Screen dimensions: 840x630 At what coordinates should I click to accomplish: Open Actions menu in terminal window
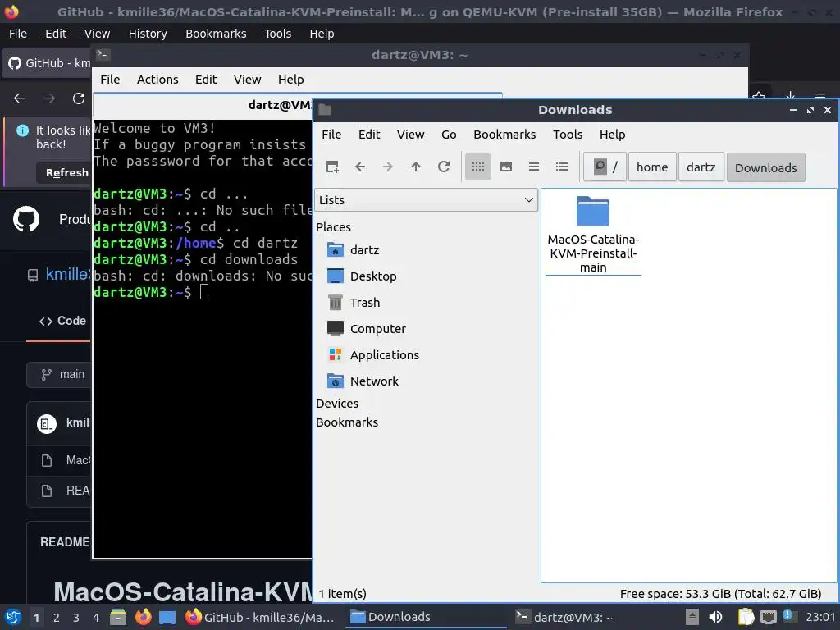click(157, 80)
